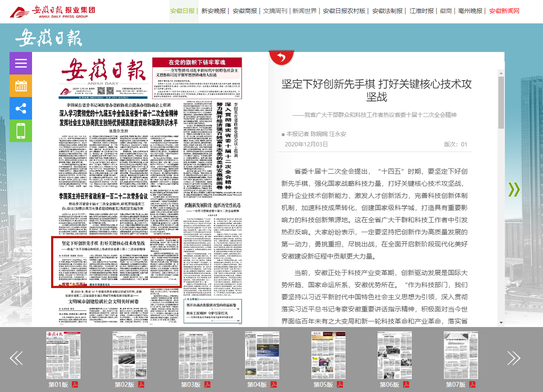Switch to 新安晚报 tab

213,11
